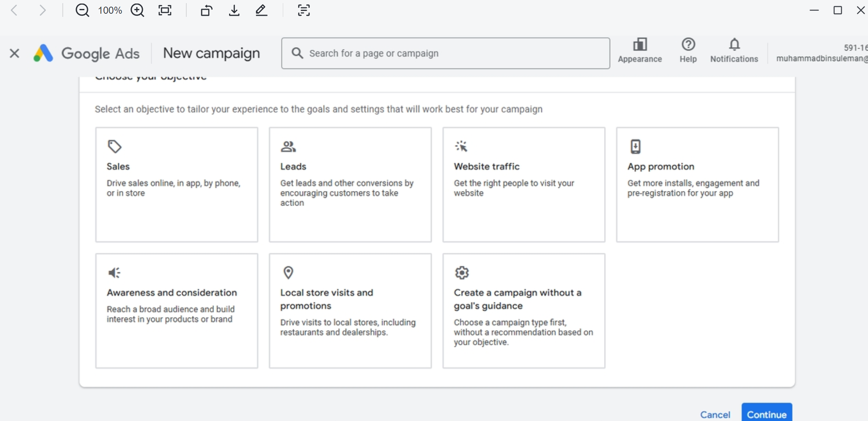The width and height of the screenshot is (868, 421).
Task: Open the Appearance settings icon
Action: coord(640,50)
